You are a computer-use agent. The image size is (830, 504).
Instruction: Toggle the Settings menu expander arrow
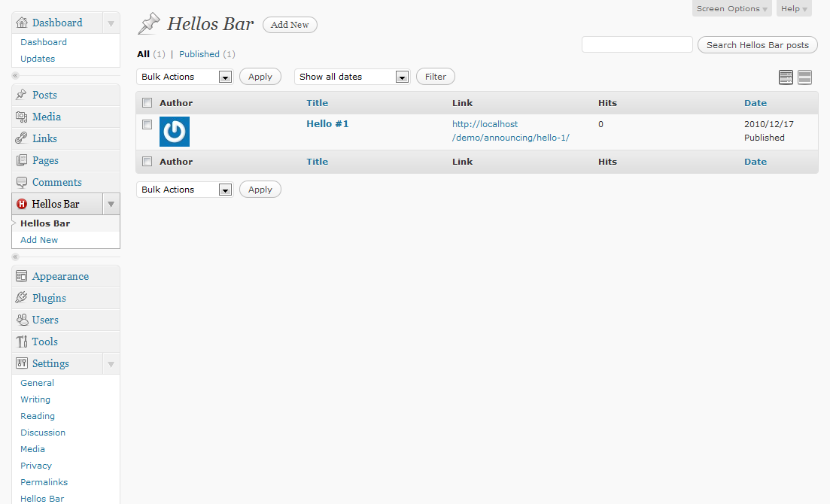[111, 363]
